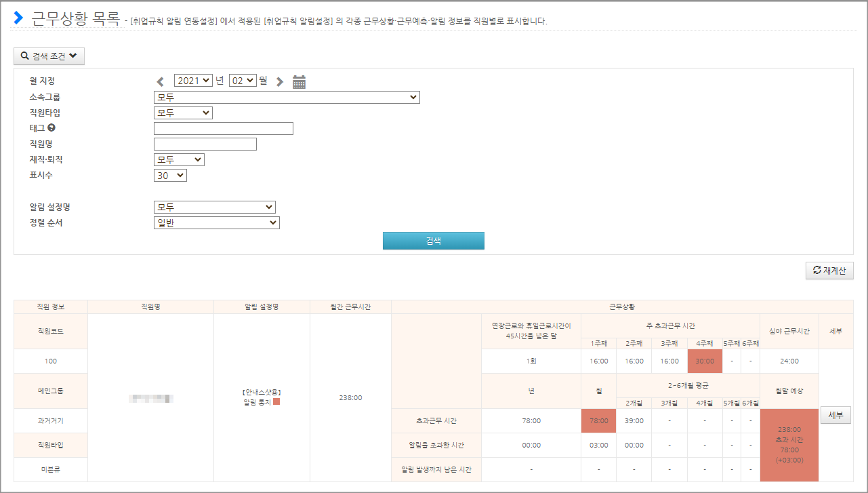Viewport: 868px width, 493px height.
Task: Open the month 02 dropdown
Action: point(243,81)
